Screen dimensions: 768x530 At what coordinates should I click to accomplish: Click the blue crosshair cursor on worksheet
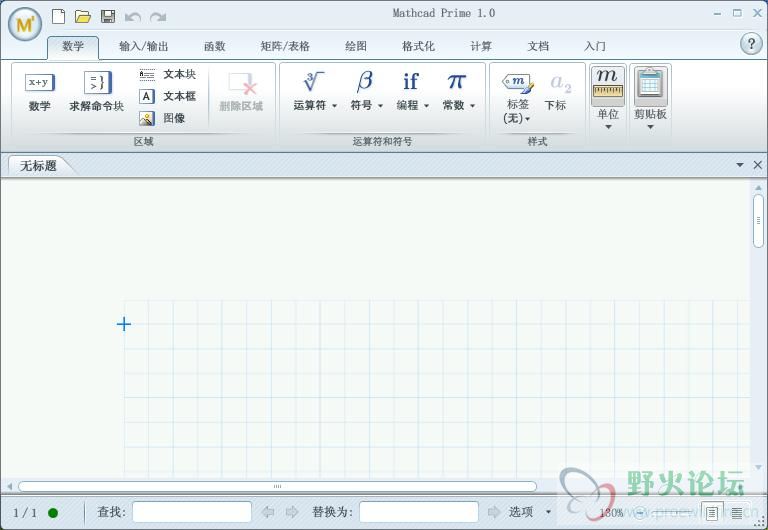(x=124, y=324)
